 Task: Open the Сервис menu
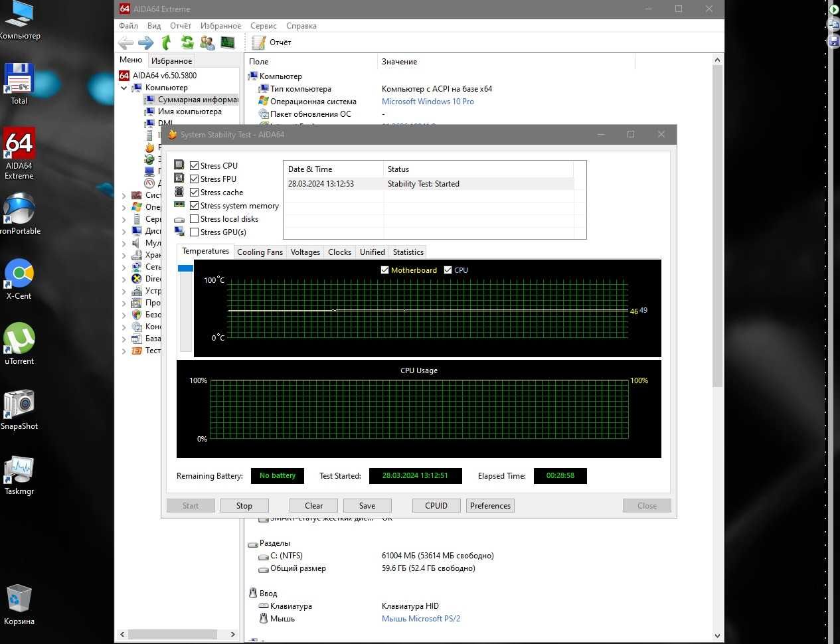click(264, 26)
